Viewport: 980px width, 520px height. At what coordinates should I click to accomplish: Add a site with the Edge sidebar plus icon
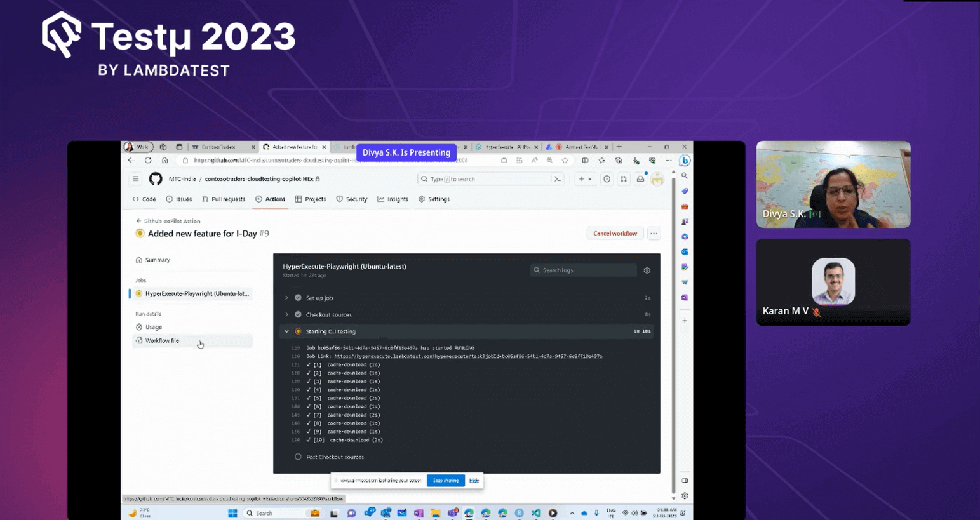pyautogui.click(x=685, y=321)
